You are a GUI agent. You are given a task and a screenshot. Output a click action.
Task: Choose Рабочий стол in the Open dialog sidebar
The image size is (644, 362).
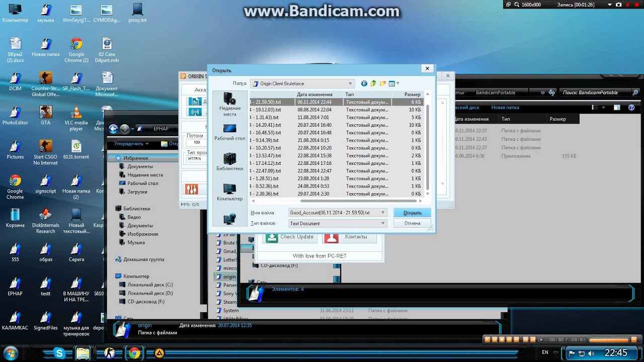click(229, 132)
